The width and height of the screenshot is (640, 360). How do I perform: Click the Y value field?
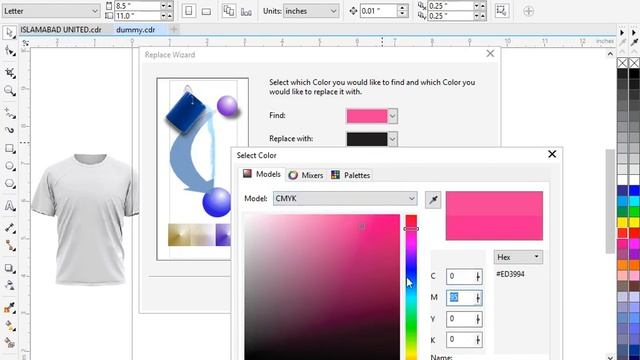click(464, 319)
